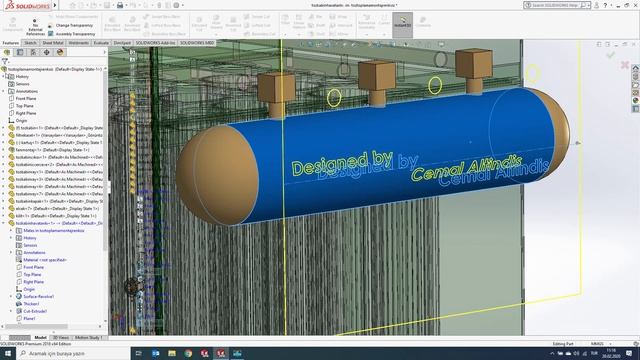Expand the Cut-Extrude1 feature

(x=11, y=311)
